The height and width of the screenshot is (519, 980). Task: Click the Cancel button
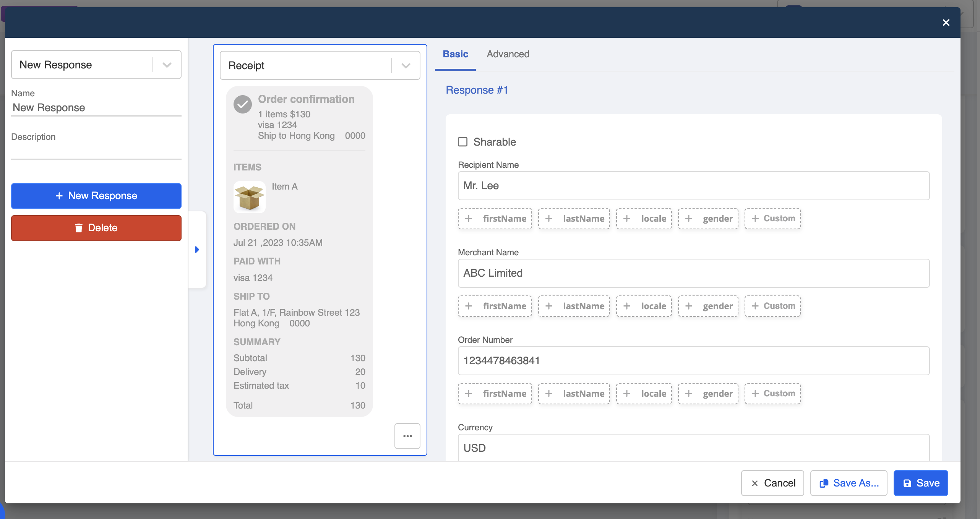pyautogui.click(x=772, y=483)
